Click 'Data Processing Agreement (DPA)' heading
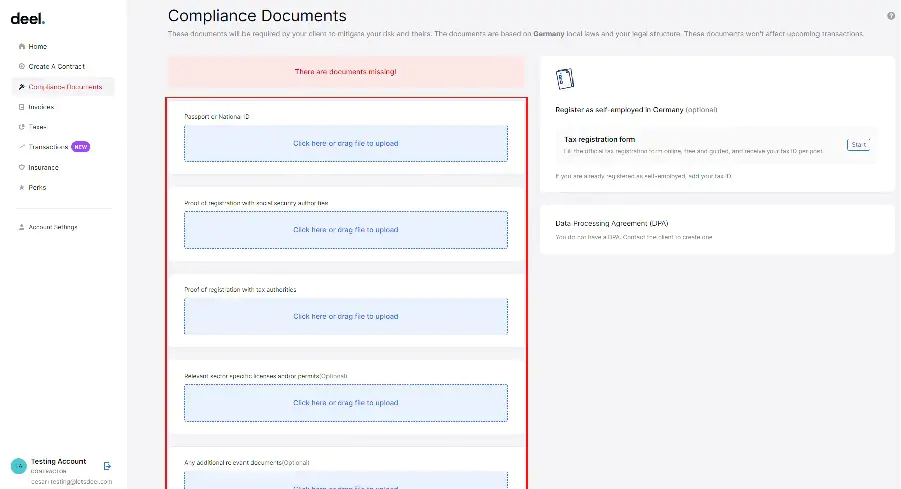This screenshot has height=489, width=901. 611,224
